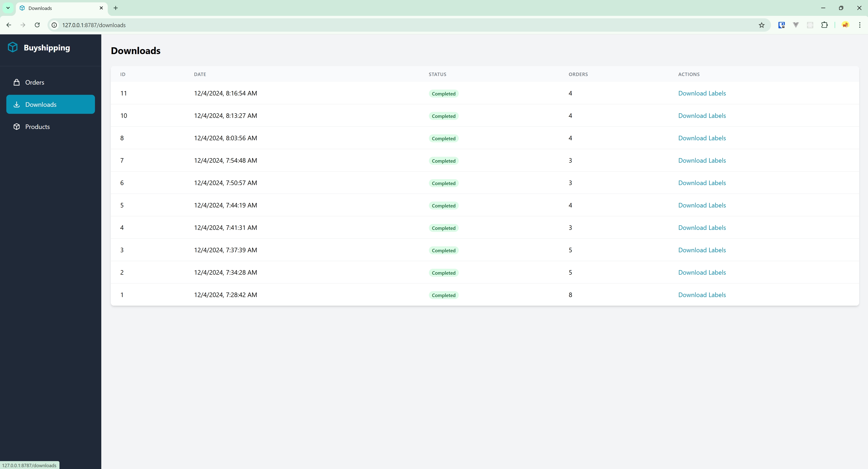View site information icon in address bar
This screenshot has width=868, height=469.
[x=54, y=25]
